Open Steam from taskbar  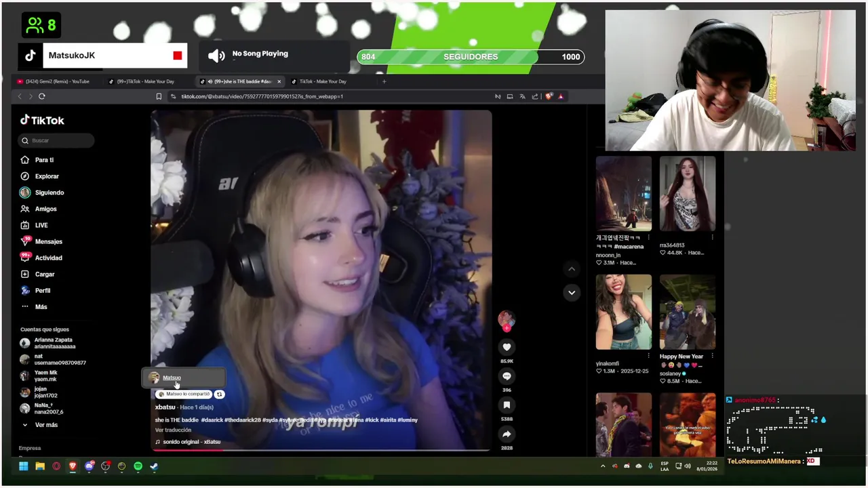(x=154, y=466)
